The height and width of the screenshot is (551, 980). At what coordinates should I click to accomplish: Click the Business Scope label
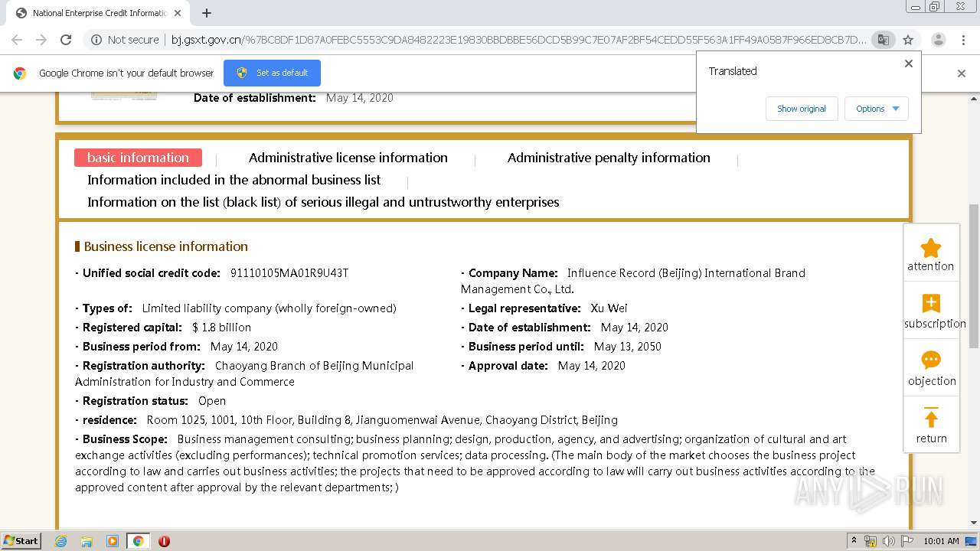coord(125,439)
